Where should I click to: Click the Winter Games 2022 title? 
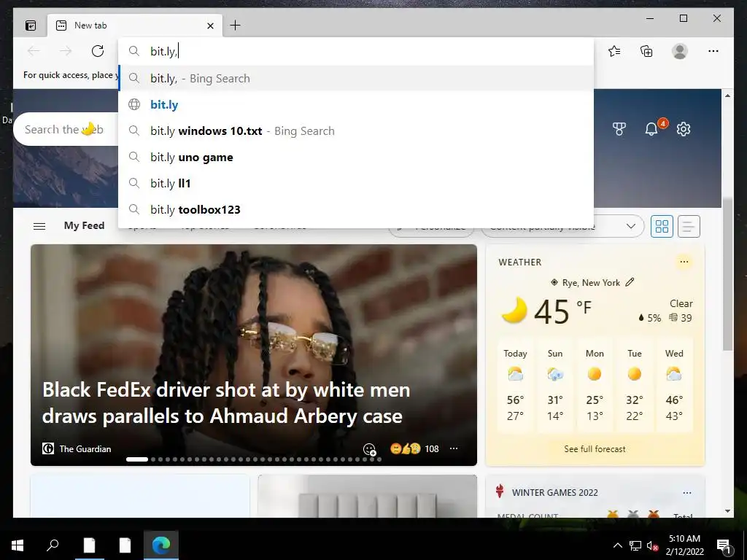click(555, 493)
